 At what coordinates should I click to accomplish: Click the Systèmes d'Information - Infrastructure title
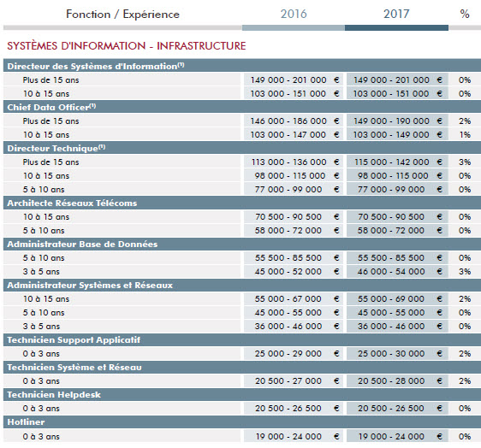127,46
